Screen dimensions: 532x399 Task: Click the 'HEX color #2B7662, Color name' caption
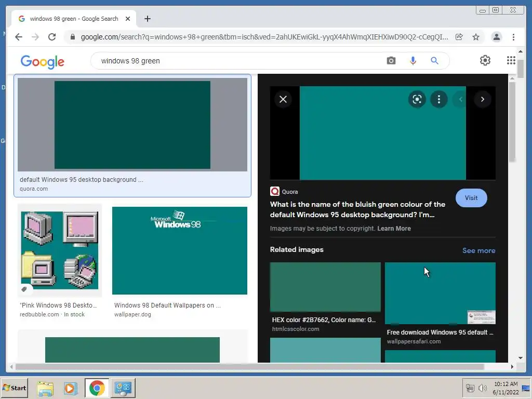(324, 320)
